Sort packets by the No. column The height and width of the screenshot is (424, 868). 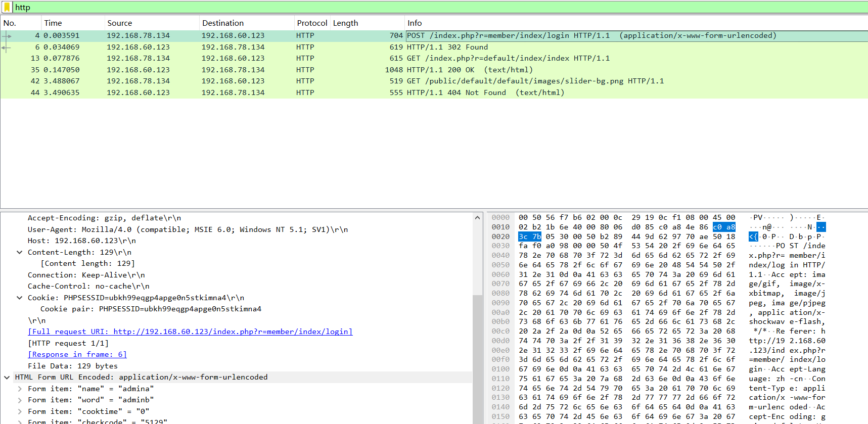(21, 23)
